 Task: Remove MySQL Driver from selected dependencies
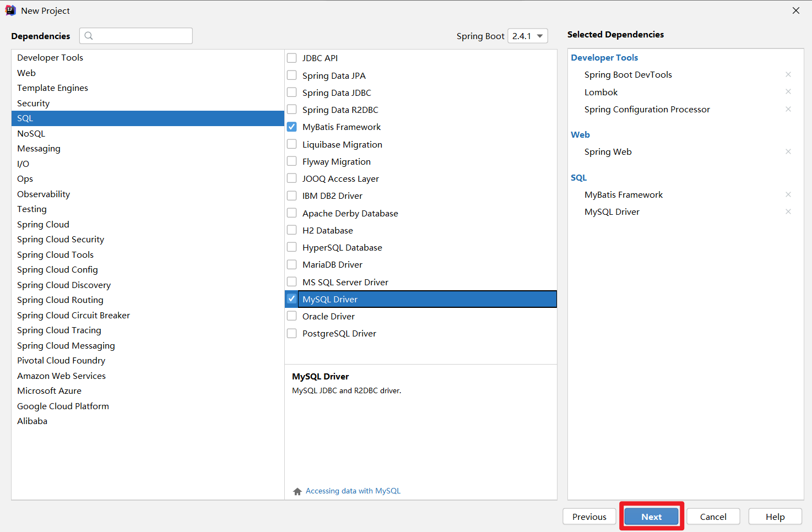[788, 211]
